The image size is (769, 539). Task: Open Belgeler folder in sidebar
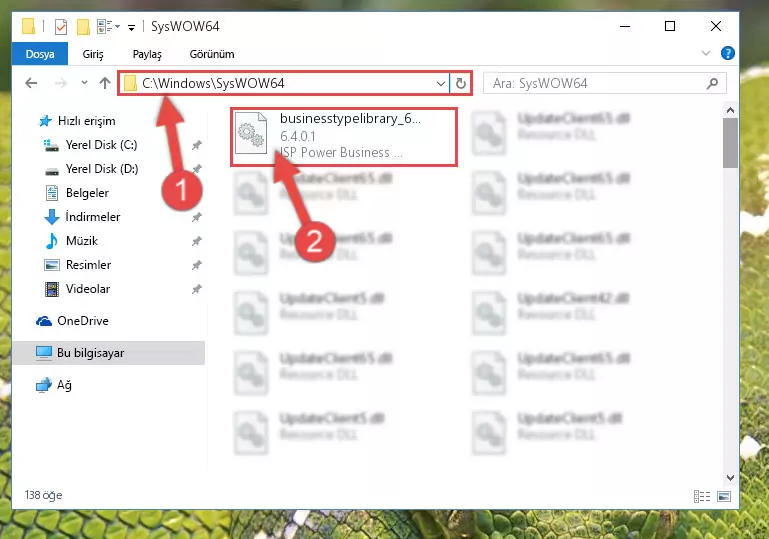coord(77,193)
